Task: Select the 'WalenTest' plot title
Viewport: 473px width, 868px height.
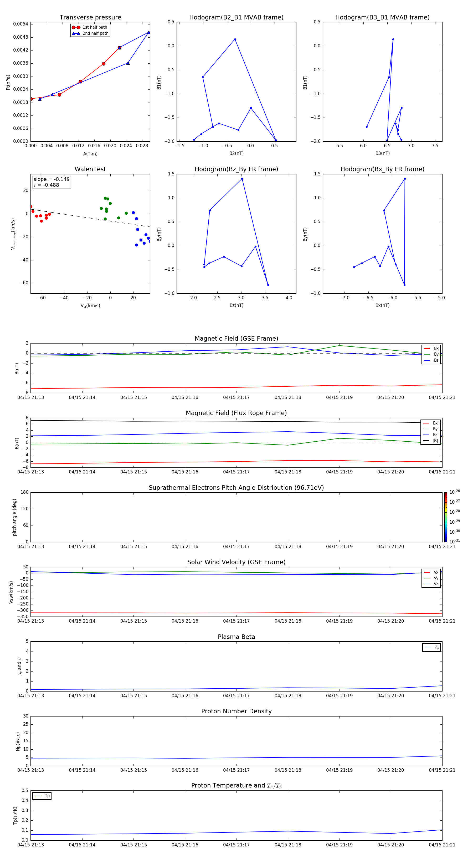Action: coord(90,169)
